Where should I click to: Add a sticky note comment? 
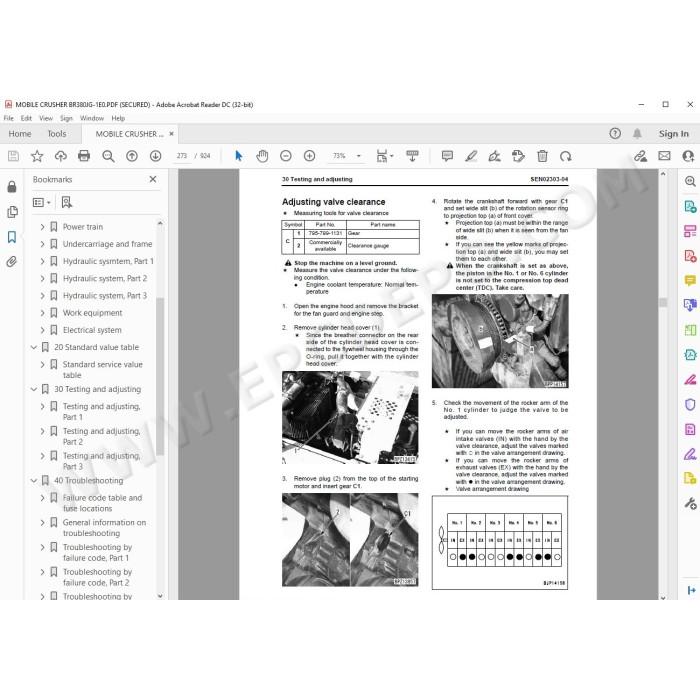pos(447,156)
